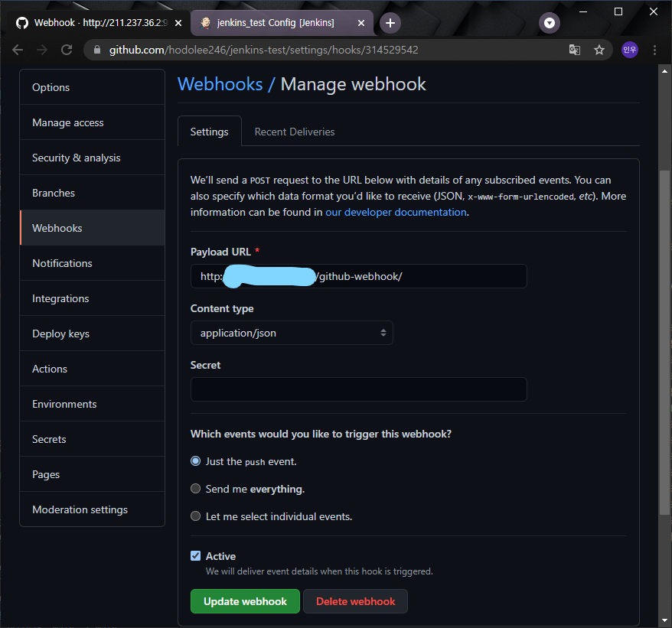Toggle the Active checkbox
Viewport: 672px width, 628px height.
[195, 555]
